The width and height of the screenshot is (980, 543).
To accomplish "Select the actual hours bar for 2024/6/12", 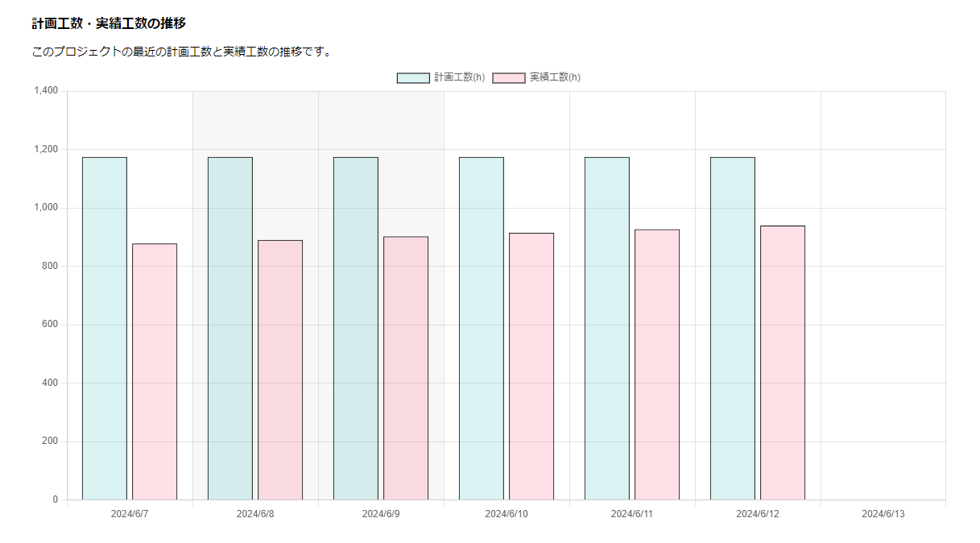I will 783,363.
